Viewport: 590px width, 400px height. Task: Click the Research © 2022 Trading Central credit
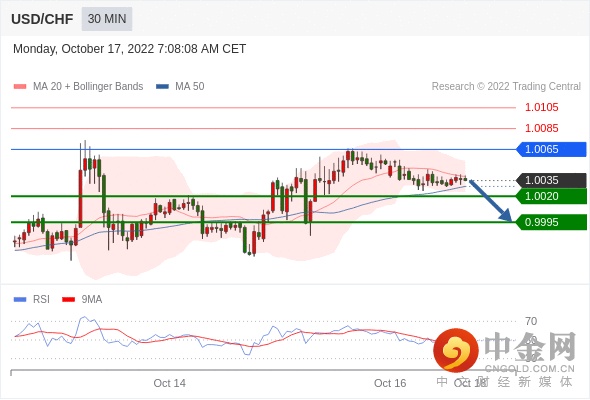pyautogui.click(x=506, y=87)
